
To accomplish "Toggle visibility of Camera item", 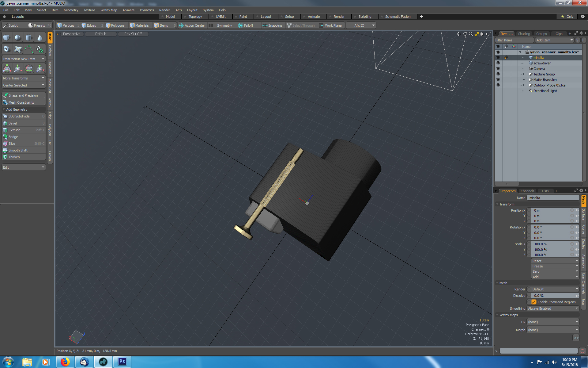I will pos(498,69).
